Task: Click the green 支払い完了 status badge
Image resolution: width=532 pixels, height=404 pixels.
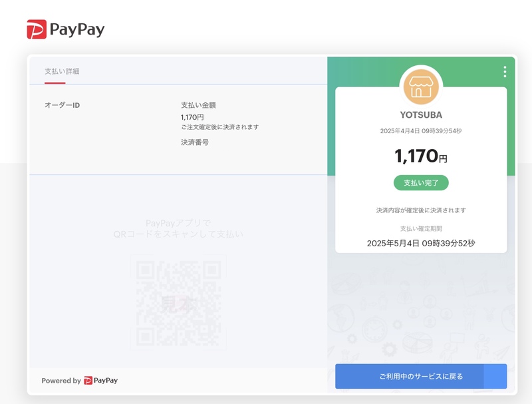Action: point(421,182)
